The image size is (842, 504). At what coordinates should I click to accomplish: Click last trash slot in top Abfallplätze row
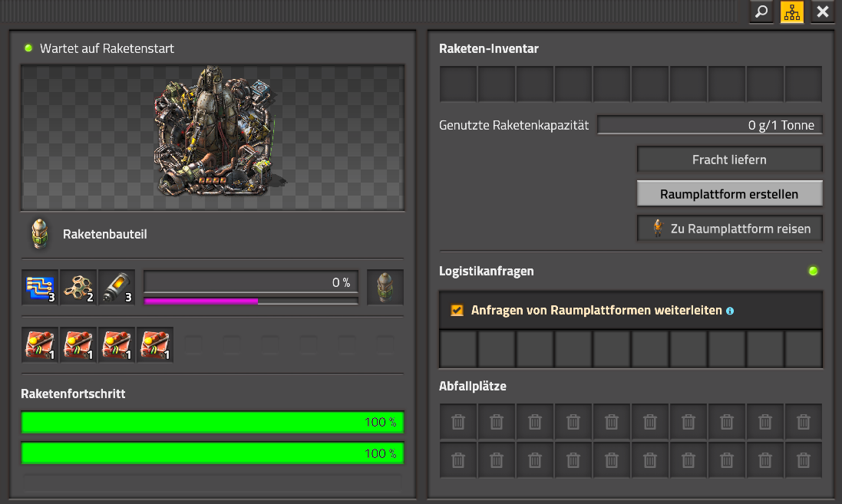[804, 422]
